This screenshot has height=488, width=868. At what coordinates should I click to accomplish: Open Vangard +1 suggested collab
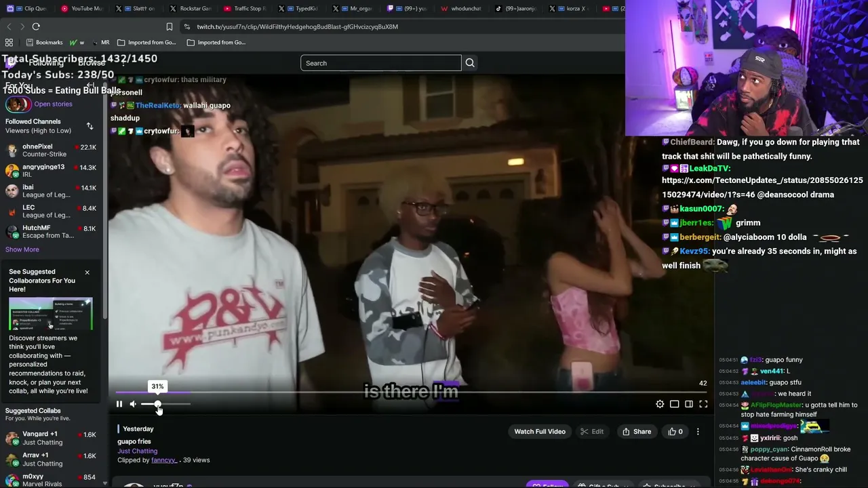click(52, 438)
